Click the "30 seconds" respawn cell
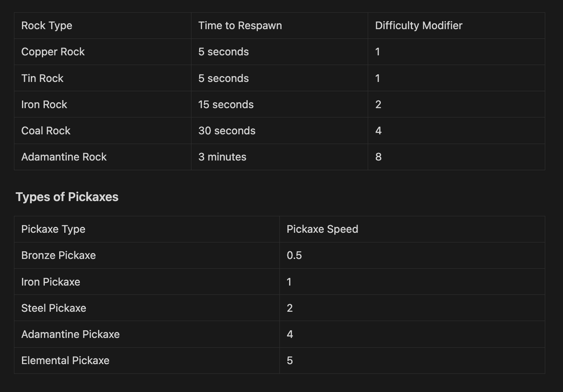 227,131
